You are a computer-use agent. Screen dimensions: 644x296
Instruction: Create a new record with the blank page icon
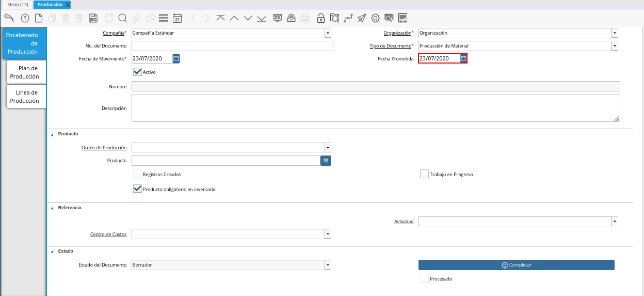coord(39,18)
